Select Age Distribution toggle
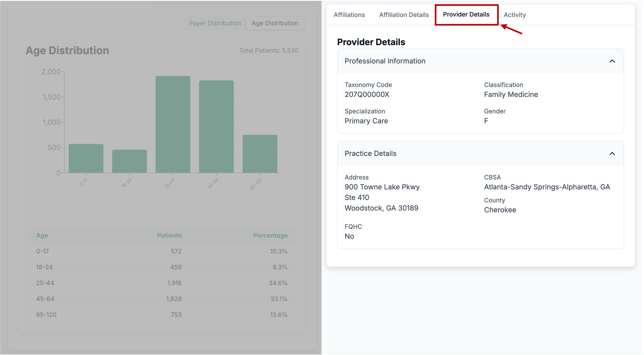Image resolution: width=644 pixels, height=355 pixels. 275,23
